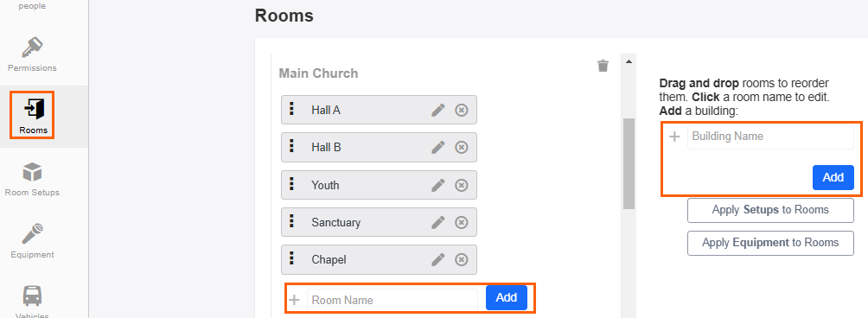Click the Building Name input field
This screenshot has width=868, height=318.
click(770, 137)
